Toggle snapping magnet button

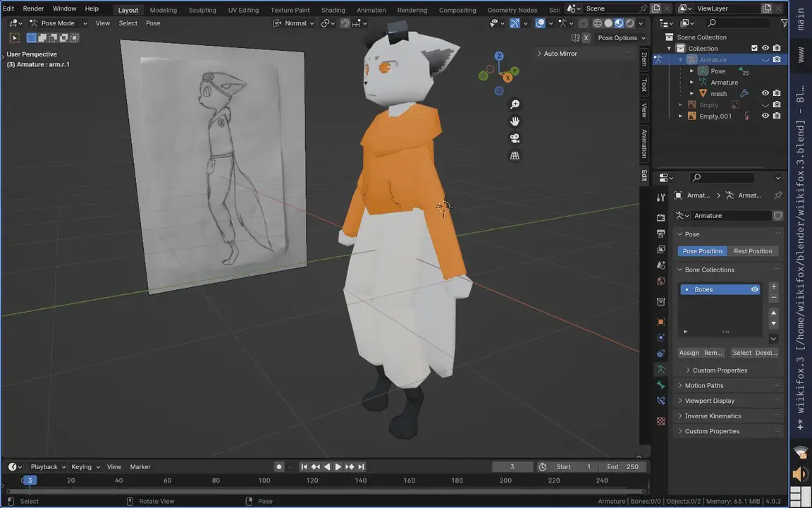pyautogui.click(x=345, y=23)
